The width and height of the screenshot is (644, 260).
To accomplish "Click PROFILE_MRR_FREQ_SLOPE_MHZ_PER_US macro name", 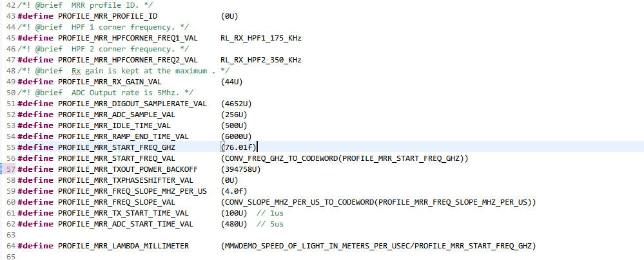I will pyautogui.click(x=132, y=191).
